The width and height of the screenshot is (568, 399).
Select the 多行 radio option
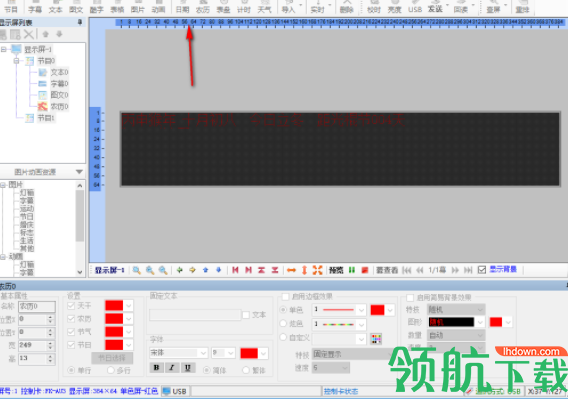click(111, 370)
